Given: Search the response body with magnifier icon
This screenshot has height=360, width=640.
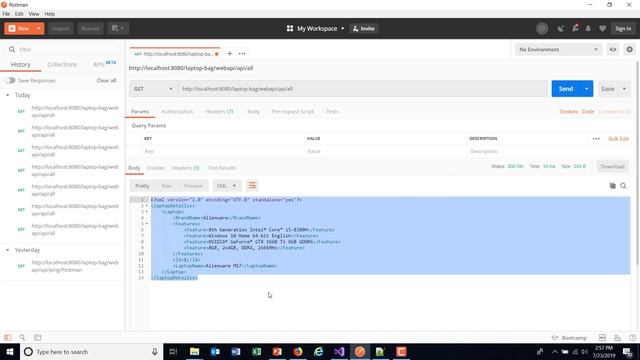Looking at the screenshot, I should [623, 186].
